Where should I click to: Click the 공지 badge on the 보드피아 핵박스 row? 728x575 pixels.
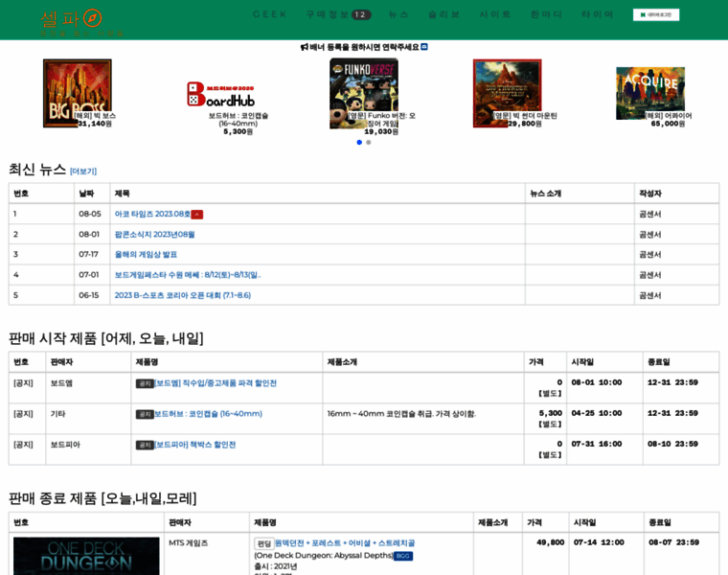[145, 445]
